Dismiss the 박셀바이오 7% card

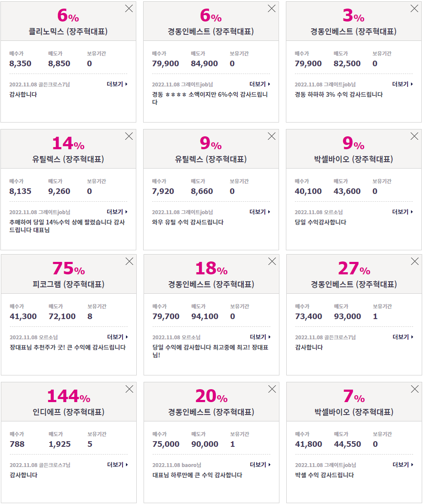pos(415,389)
